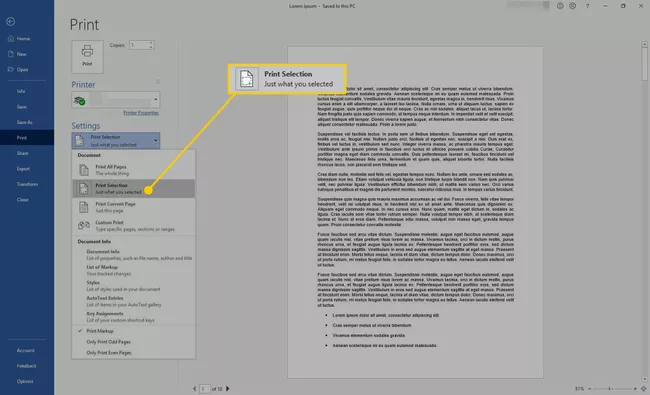Click the smiley feedback icon in title bar
Screen dimensions: 650x395
coord(560,6)
